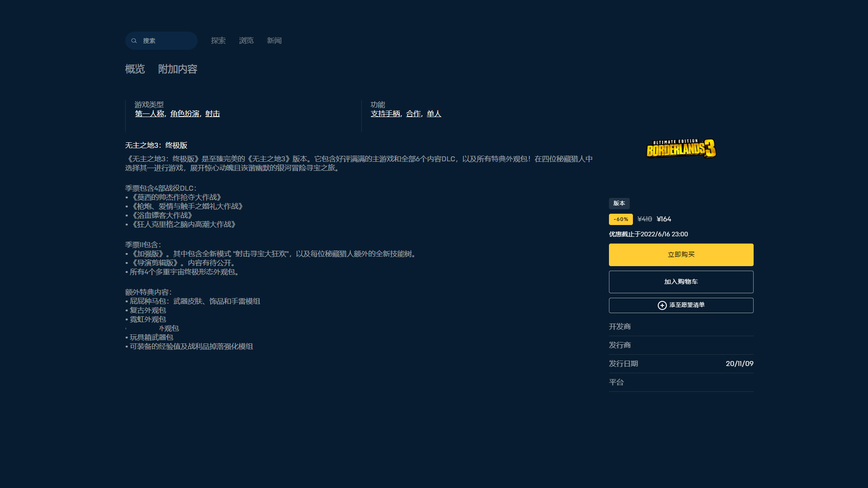The image size is (868, 488).
Task: Click the 《浴血镖客大作战》 list item
Action: [159, 216]
